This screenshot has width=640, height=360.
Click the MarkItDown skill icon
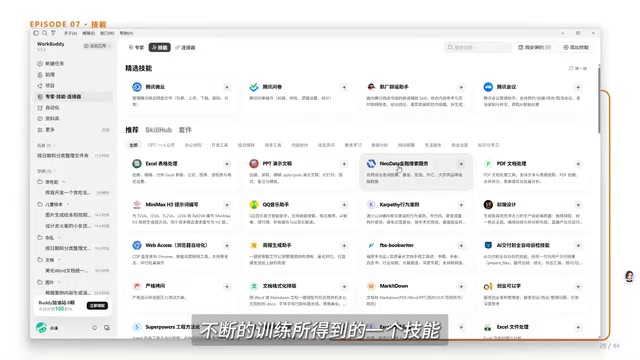[x=371, y=286]
